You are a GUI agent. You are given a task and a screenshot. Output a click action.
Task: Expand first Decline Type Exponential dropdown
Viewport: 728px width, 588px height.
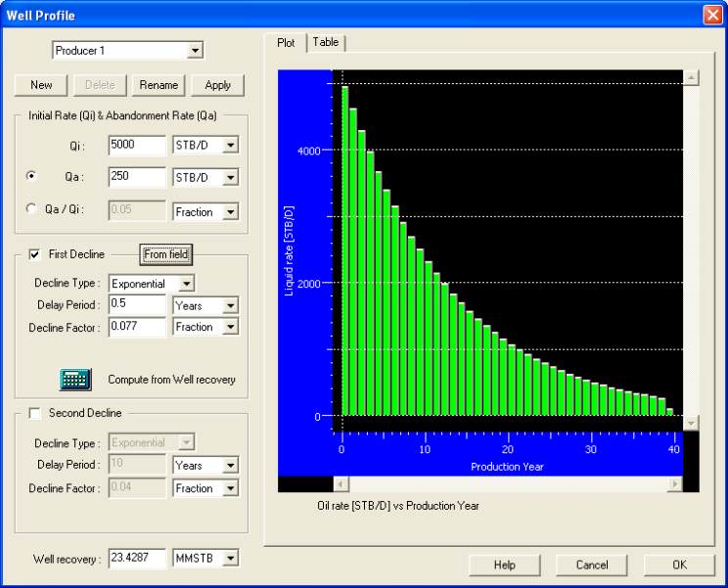coord(187,284)
